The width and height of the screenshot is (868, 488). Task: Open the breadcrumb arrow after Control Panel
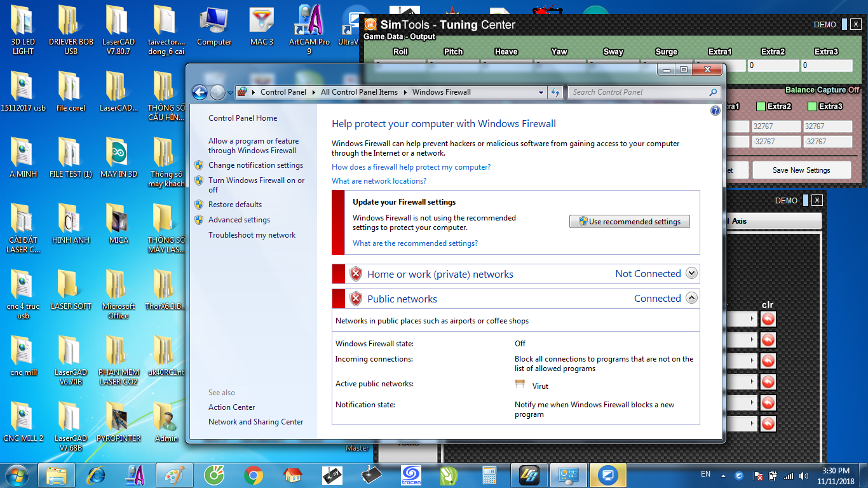coord(313,92)
